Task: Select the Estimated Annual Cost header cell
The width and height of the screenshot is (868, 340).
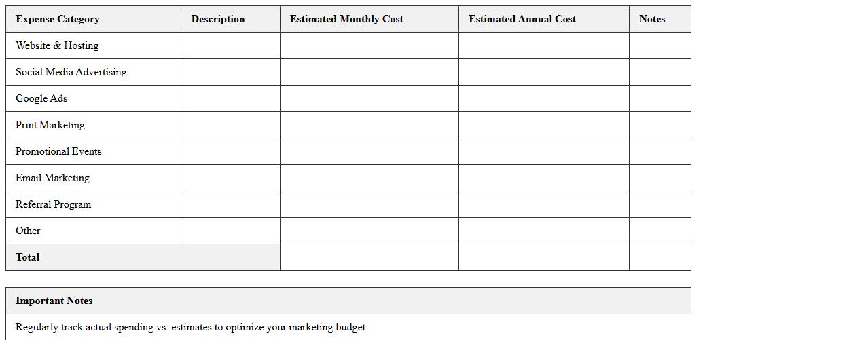Action: click(x=522, y=19)
